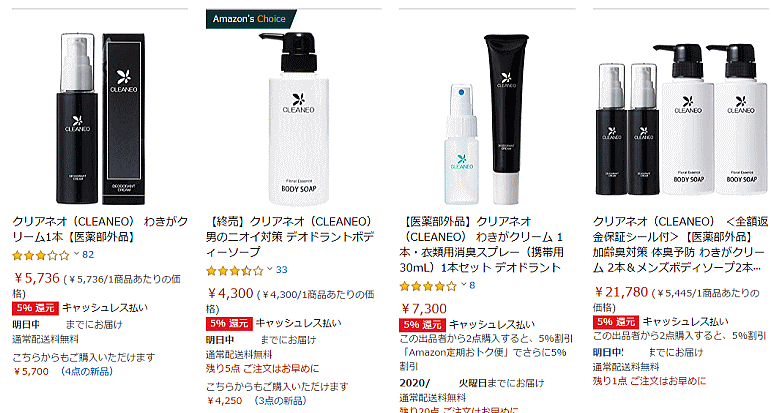Click the (3点の新品) offers link
This screenshot has width=771, height=413.
pos(280,401)
